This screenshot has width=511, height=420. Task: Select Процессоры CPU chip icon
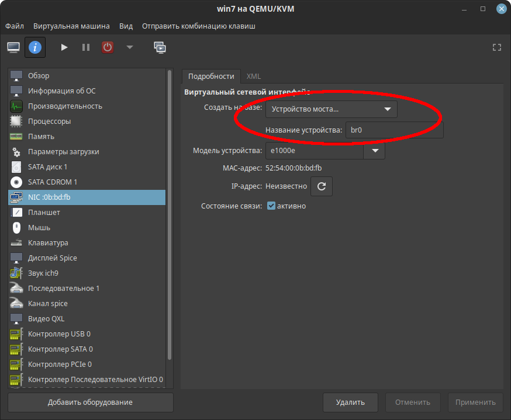coord(16,121)
